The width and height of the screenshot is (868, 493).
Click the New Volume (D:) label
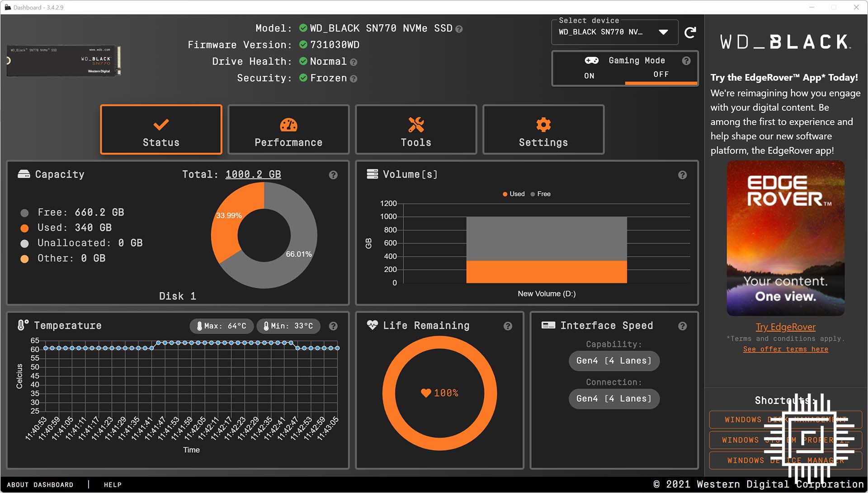click(x=547, y=294)
